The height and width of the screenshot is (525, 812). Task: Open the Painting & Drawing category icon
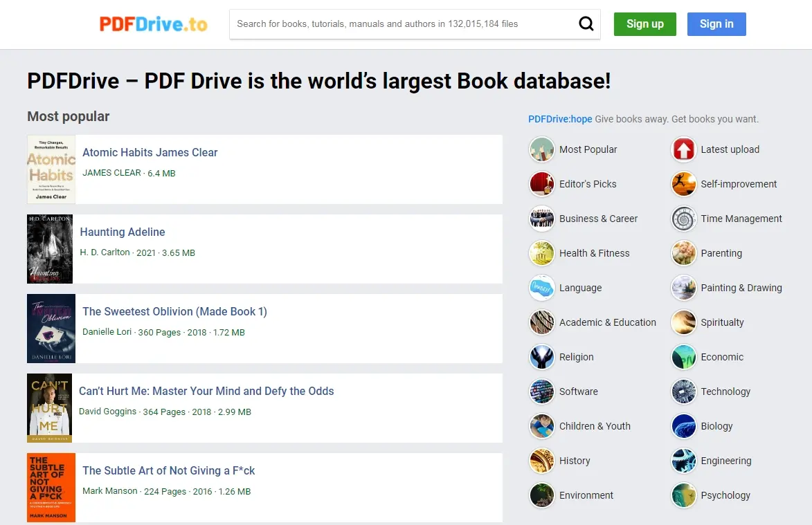tap(683, 288)
